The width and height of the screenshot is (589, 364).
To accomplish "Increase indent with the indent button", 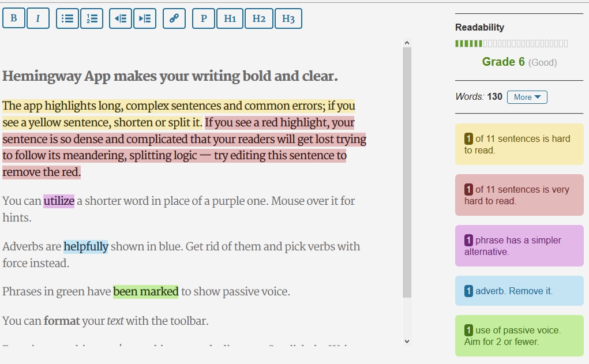I will pos(145,18).
